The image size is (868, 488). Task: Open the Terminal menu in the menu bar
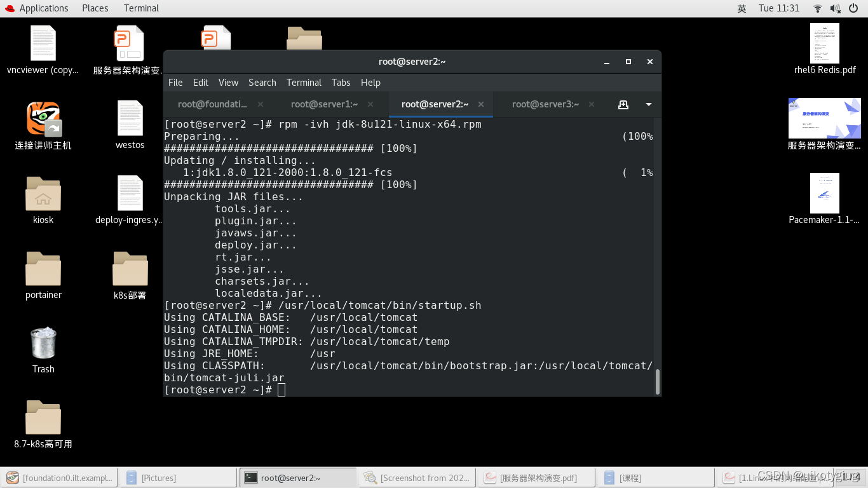coord(304,83)
